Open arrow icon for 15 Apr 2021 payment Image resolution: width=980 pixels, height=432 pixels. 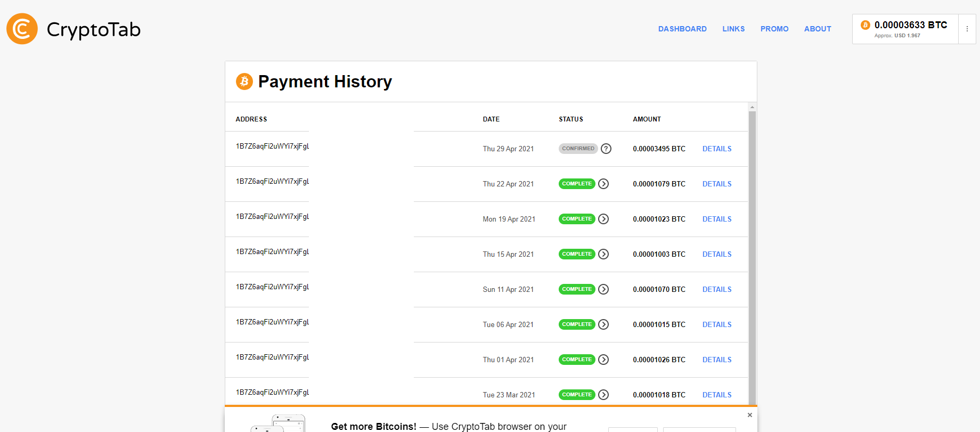(603, 254)
